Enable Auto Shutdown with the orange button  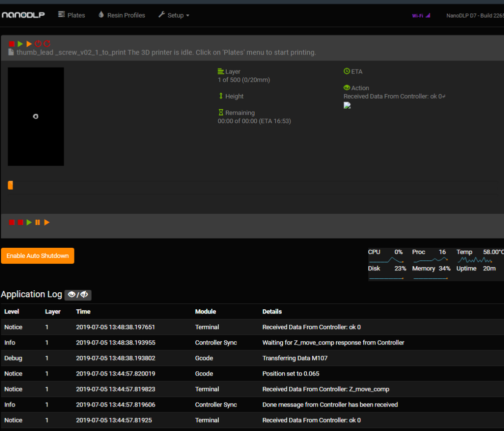(x=38, y=256)
